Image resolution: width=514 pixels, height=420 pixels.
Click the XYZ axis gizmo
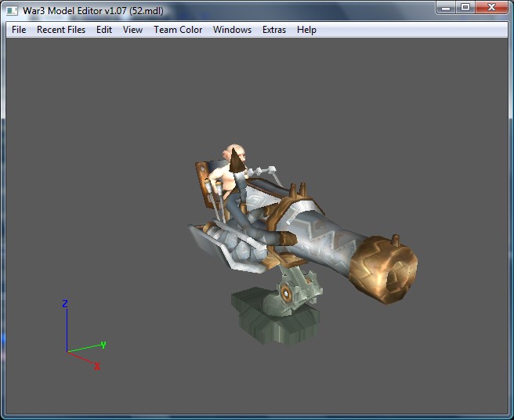[85, 335]
